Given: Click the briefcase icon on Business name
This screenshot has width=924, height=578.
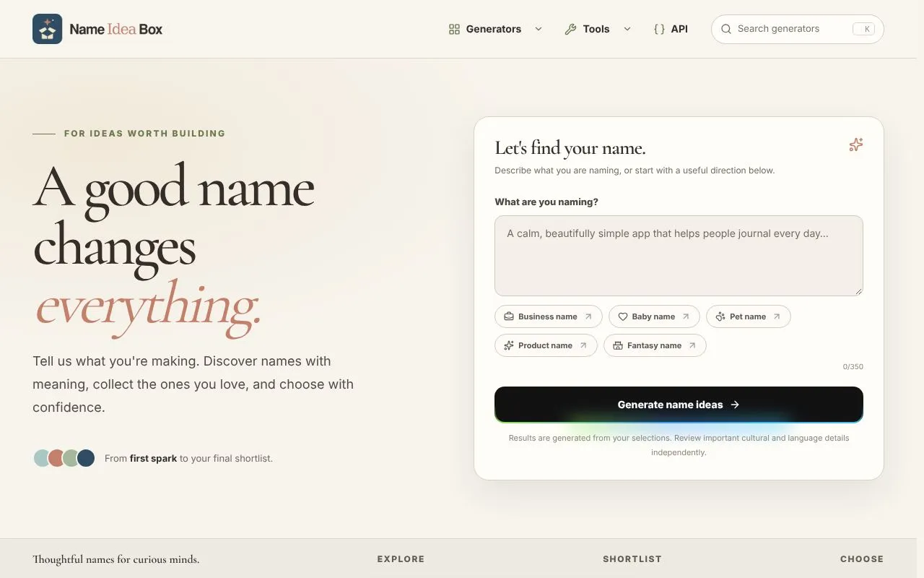Looking at the screenshot, I should pyautogui.click(x=509, y=316).
